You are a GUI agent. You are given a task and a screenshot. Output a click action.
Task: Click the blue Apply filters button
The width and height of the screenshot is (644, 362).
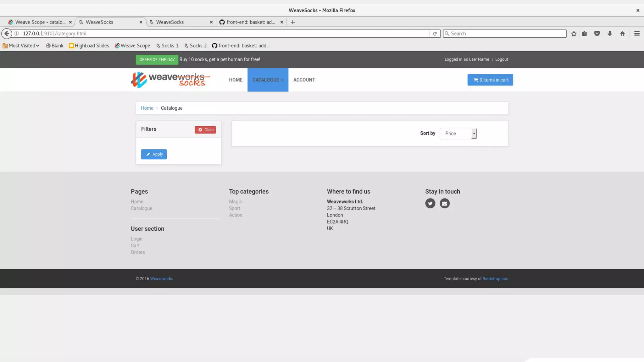154,154
